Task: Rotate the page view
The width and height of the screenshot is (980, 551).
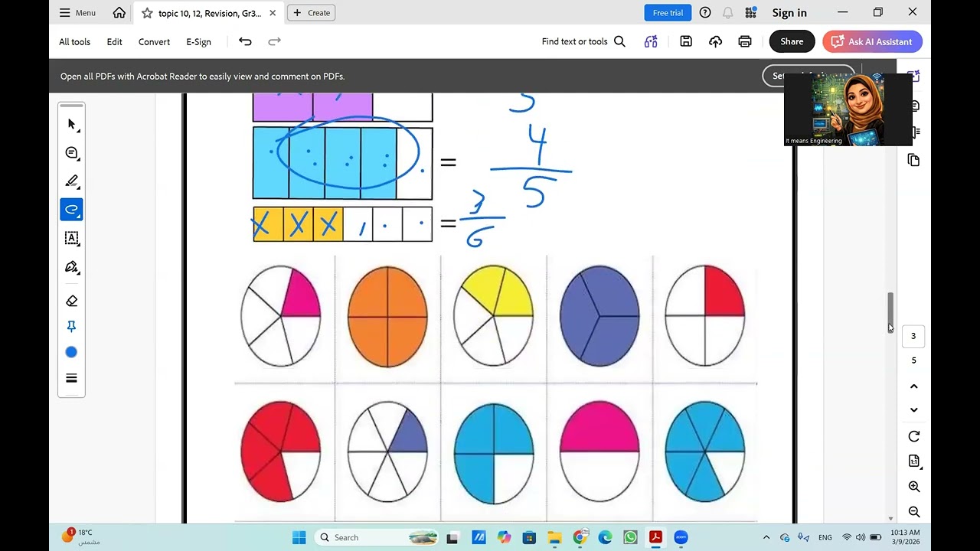Action: 913,436
